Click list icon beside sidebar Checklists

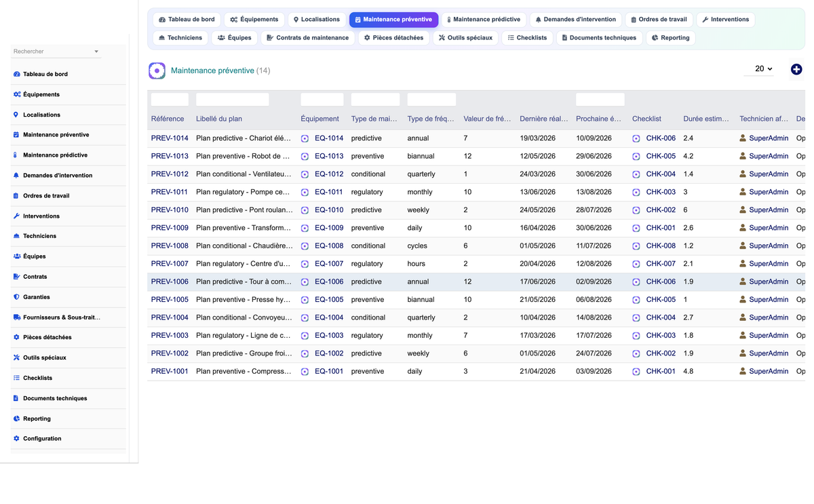pos(16,378)
